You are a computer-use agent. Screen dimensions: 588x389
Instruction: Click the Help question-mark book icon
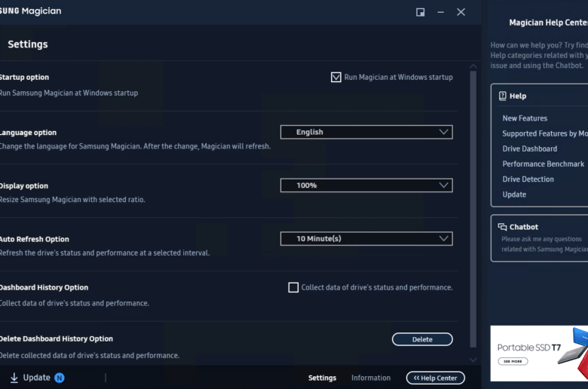click(x=503, y=96)
